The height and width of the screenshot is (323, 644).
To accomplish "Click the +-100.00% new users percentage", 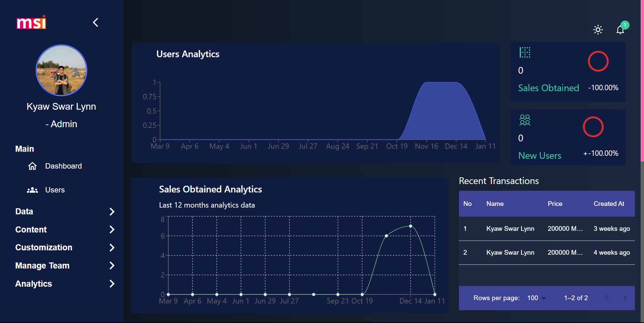I will 601,153.
